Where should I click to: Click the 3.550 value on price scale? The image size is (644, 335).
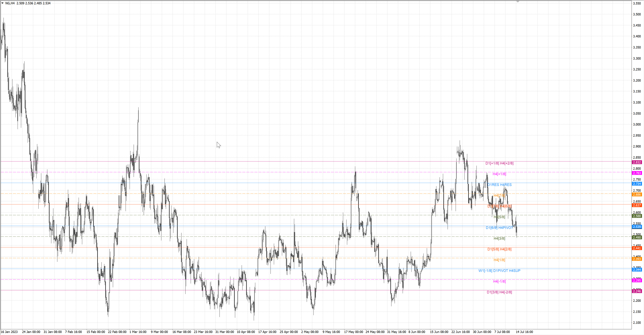[x=637, y=3]
